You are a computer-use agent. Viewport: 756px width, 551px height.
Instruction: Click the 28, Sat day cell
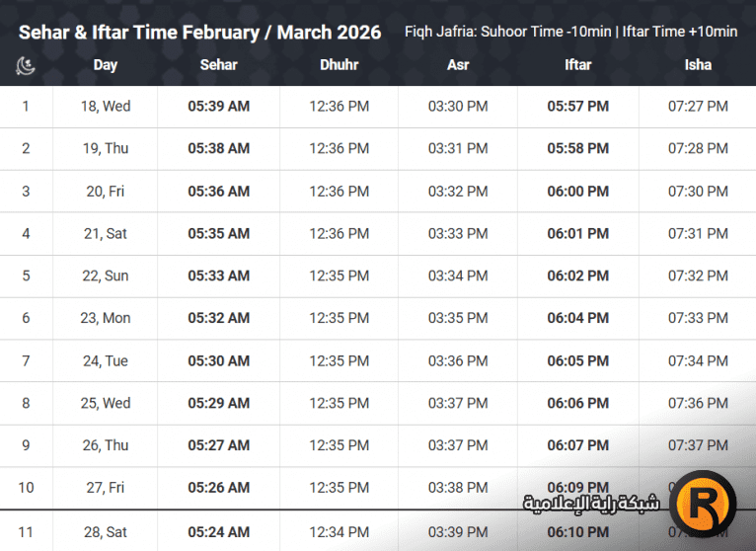pos(105,532)
